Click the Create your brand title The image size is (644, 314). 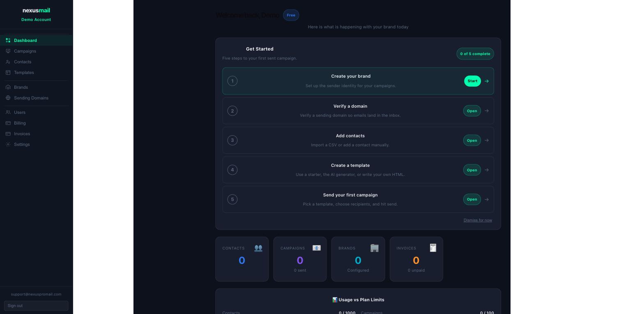(351, 76)
